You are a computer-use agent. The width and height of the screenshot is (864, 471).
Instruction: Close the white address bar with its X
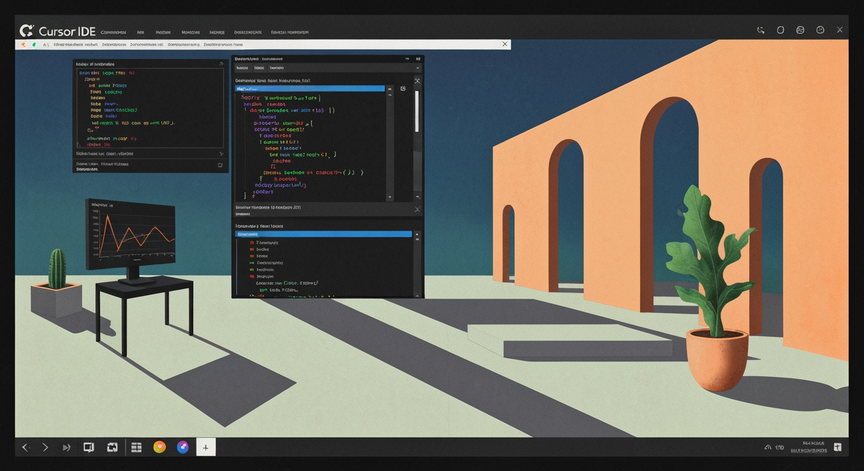pos(505,44)
